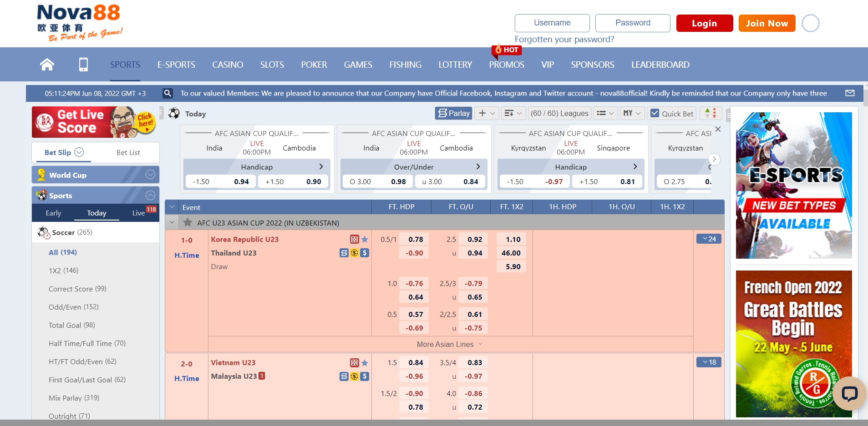Open the LOTTERY menu
Viewport: 868px width, 426px height.
[x=455, y=65]
